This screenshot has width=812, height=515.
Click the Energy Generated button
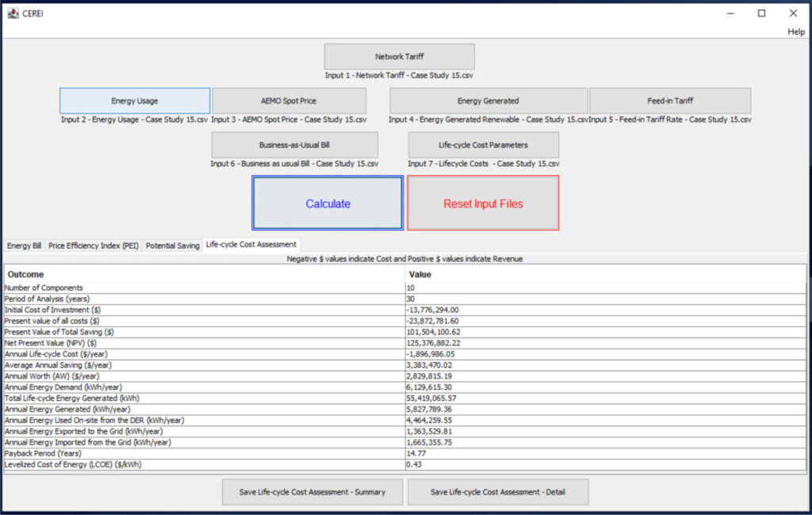[x=488, y=101]
